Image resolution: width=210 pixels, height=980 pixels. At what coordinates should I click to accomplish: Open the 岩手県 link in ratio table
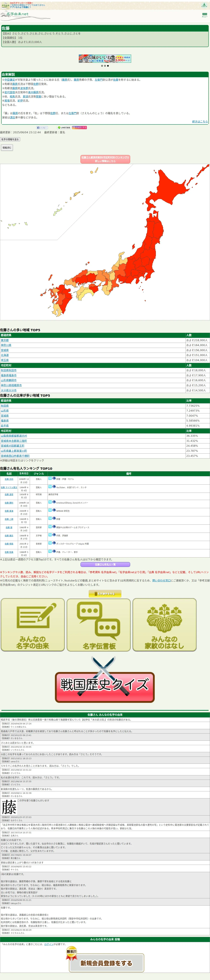click(x=5, y=426)
